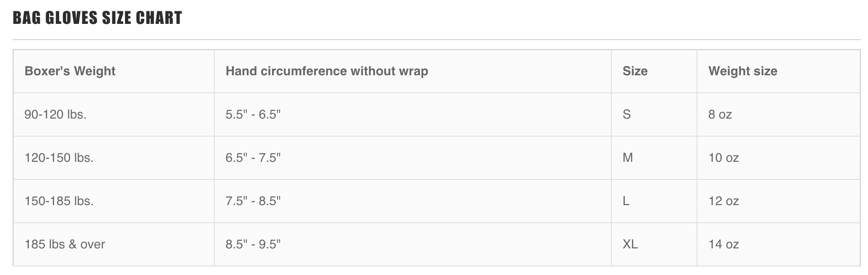Click the Size column header

coord(635,71)
